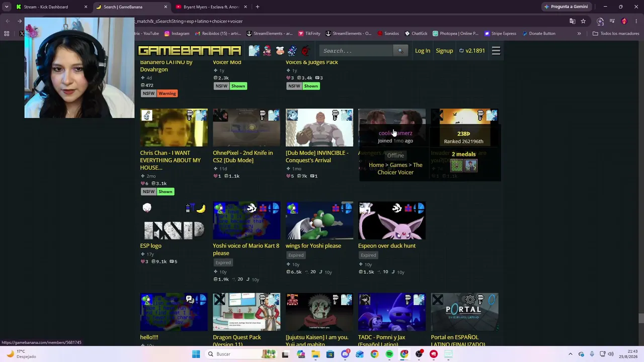The image size is (644, 362).
Task: Toggle the NSFW Shown badge under Voicer Mod
Action: click(x=238, y=86)
